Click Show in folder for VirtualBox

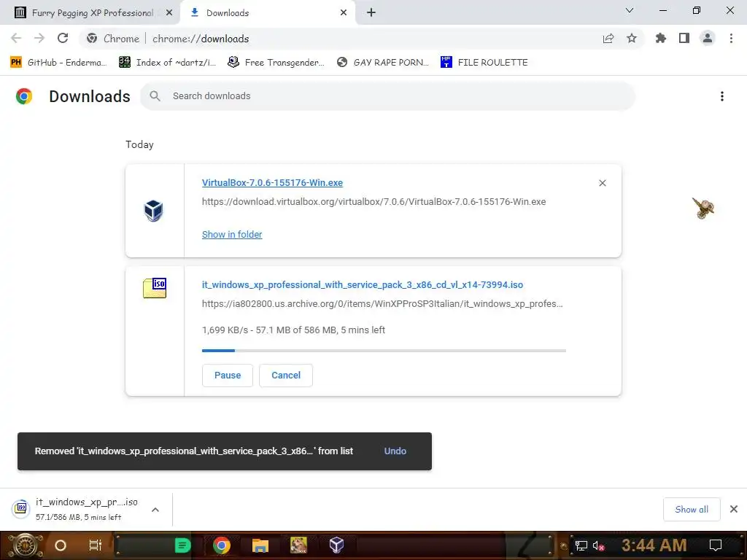[232, 234]
